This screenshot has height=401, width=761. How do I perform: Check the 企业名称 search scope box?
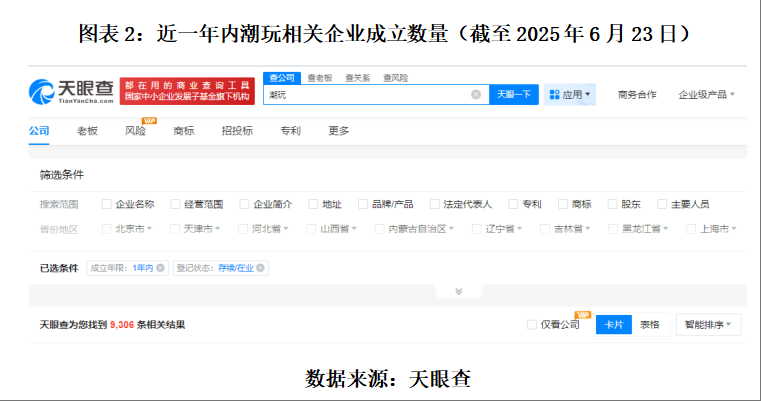(x=107, y=204)
